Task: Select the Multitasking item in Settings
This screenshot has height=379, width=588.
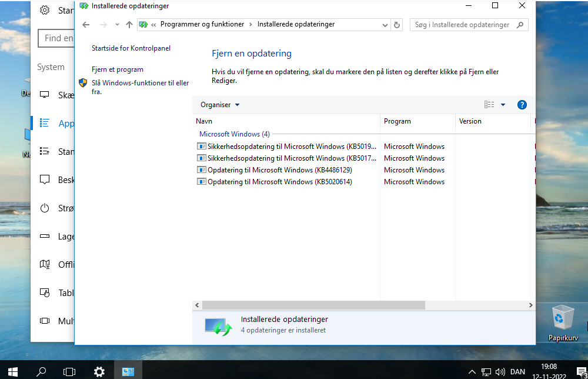Action: pyautogui.click(x=54, y=321)
